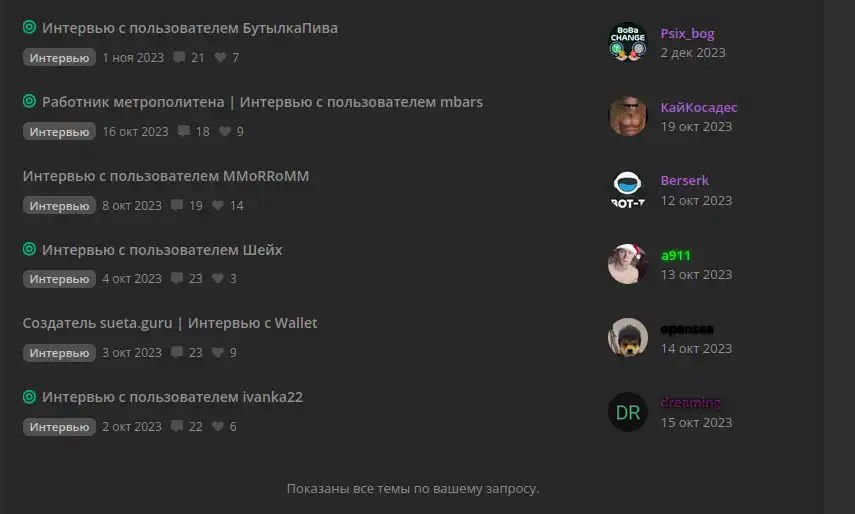
Task: Open a911 avatar with Santa hat
Action: pos(628,264)
